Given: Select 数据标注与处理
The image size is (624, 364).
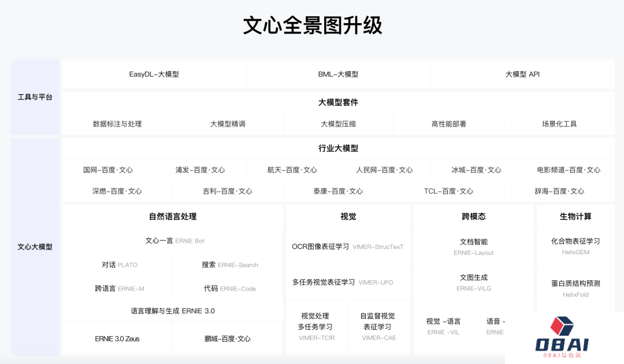Looking at the screenshot, I should (116, 123).
